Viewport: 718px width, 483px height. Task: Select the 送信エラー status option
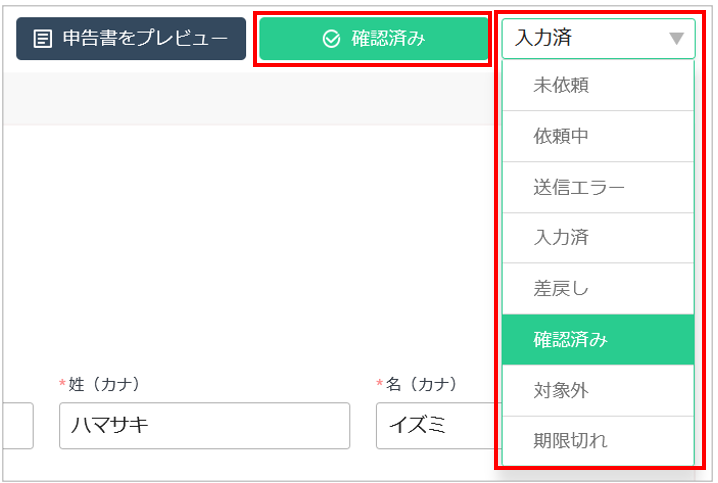click(598, 187)
